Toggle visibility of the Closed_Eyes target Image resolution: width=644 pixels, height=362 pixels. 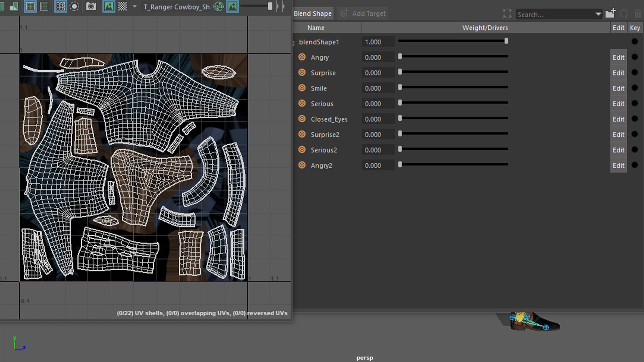[302, 119]
